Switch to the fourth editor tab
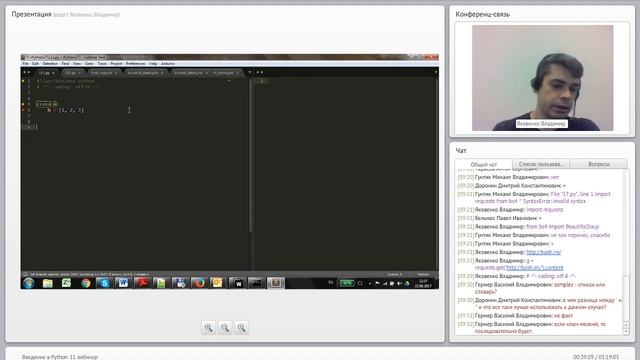Screen dimensions: 640x360 (x=145, y=73)
